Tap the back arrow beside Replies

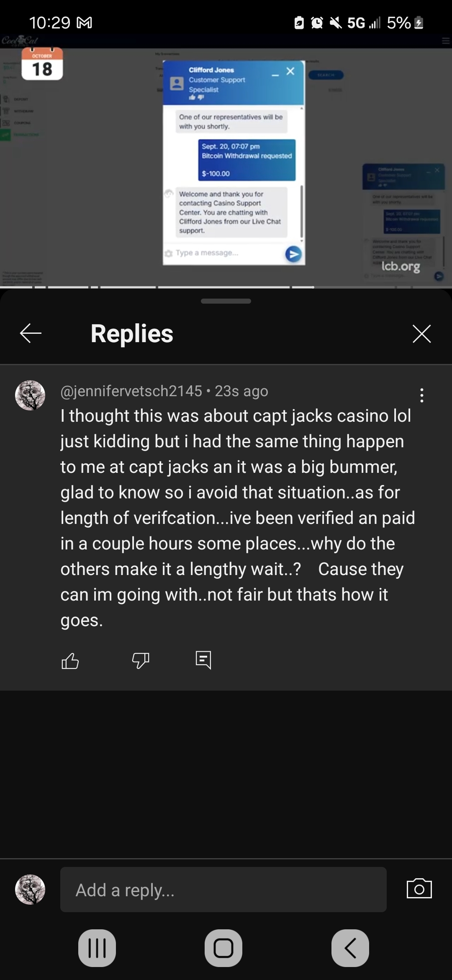click(31, 333)
